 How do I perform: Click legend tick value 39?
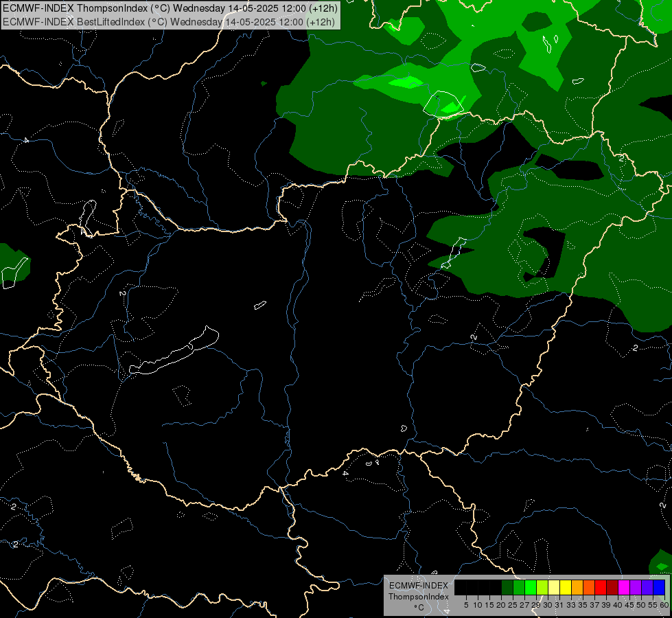coord(606,605)
